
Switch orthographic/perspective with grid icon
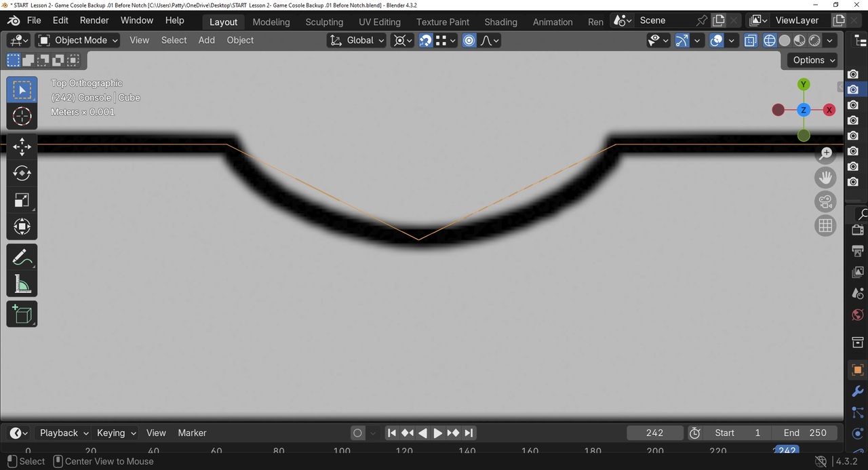point(825,225)
